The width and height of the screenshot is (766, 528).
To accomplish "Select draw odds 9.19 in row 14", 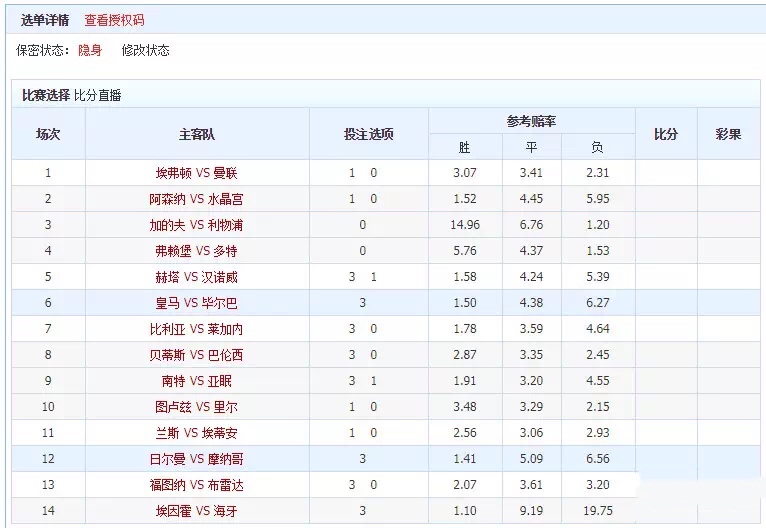I will click(532, 510).
